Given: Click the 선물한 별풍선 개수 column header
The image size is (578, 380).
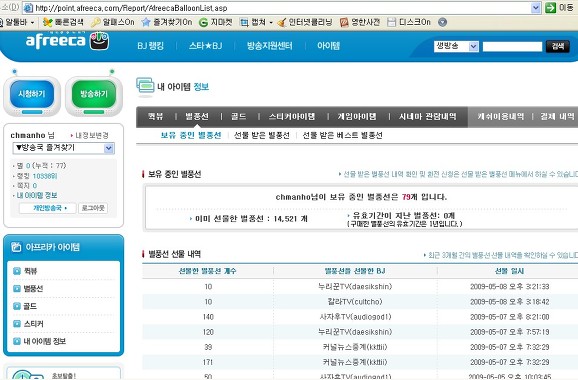Looking at the screenshot, I should pos(208,271).
